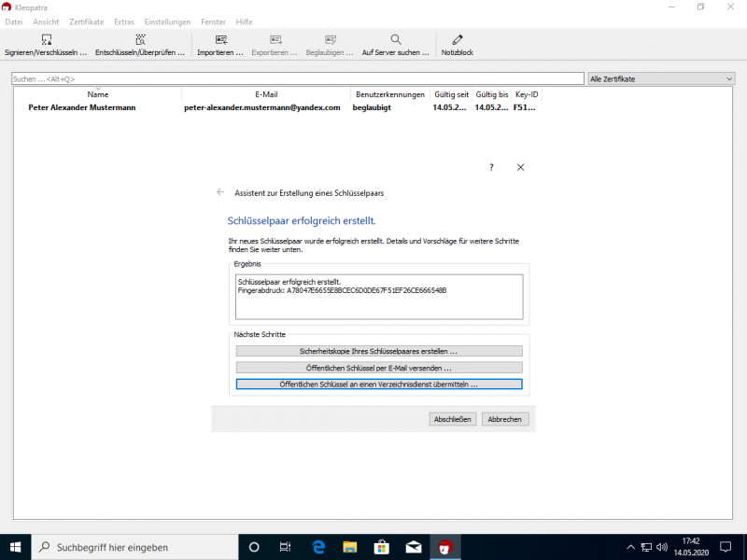The height and width of the screenshot is (560, 747).
Task: Open the Einstellungen menu
Action: 167,21
